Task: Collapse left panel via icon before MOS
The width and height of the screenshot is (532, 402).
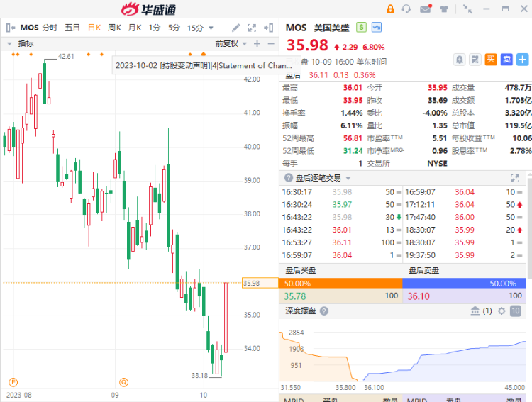Action: coord(11,28)
